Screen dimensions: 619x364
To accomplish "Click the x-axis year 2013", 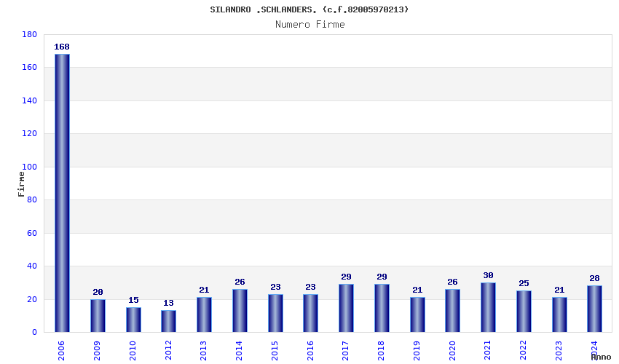I will point(203,351).
